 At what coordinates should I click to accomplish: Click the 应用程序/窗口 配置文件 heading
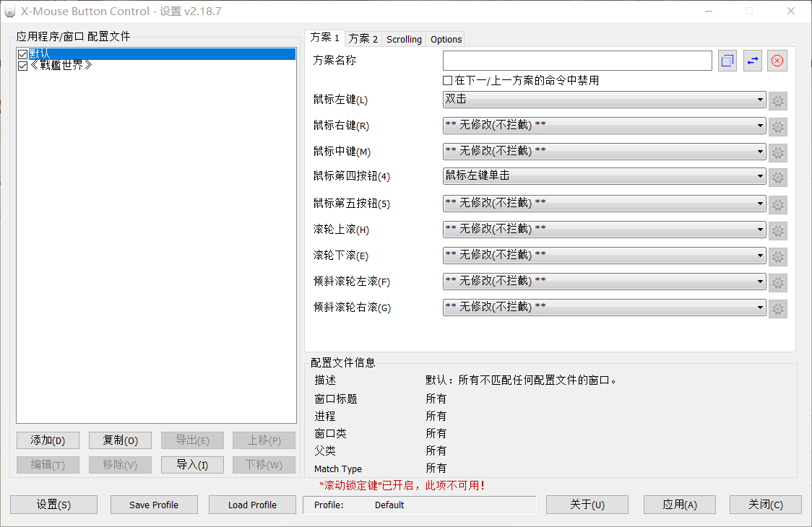pos(73,37)
